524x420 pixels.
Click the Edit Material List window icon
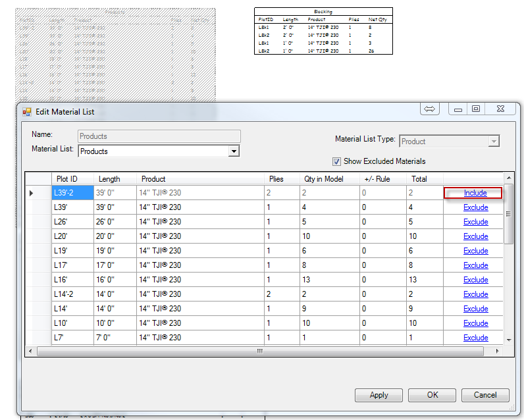[x=27, y=112]
